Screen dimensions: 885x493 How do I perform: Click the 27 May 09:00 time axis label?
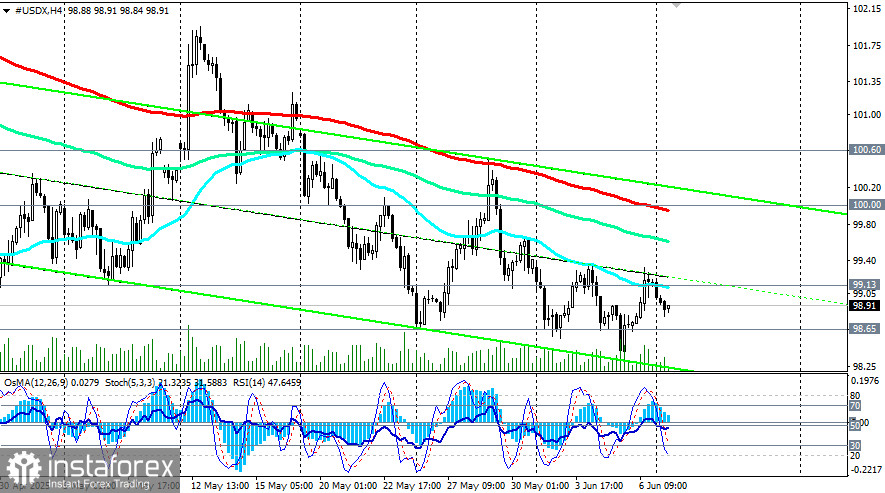(x=476, y=486)
